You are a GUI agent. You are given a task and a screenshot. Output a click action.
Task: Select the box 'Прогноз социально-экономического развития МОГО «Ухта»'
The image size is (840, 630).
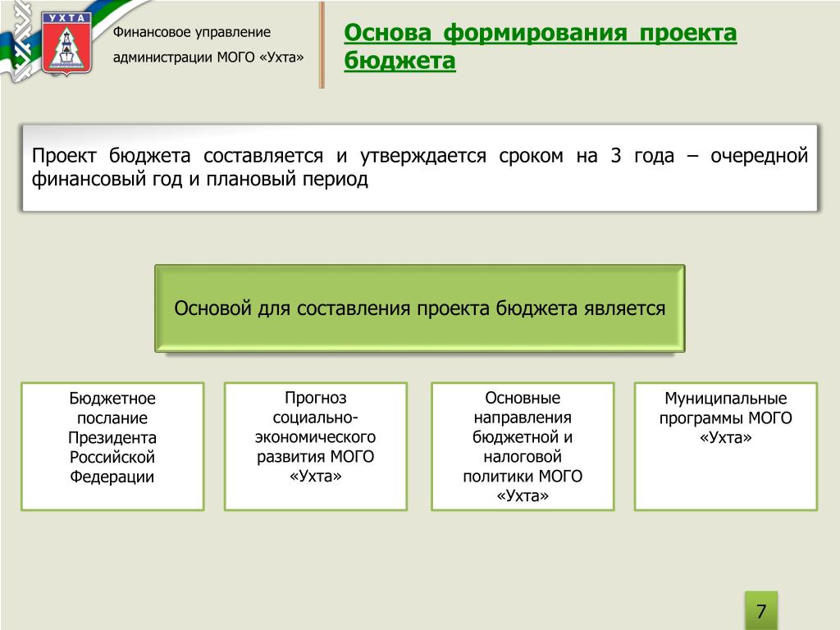point(316,446)
